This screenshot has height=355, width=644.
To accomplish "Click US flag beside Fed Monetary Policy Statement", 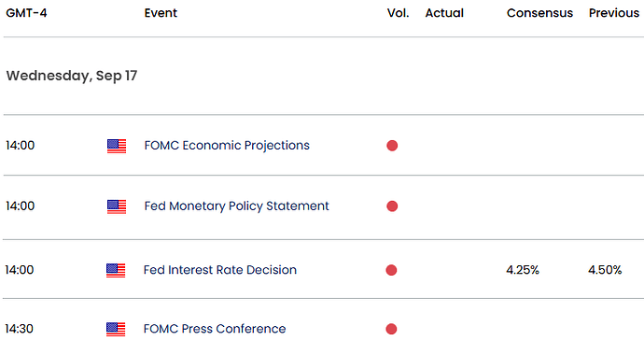I will [x=117, y=206].
